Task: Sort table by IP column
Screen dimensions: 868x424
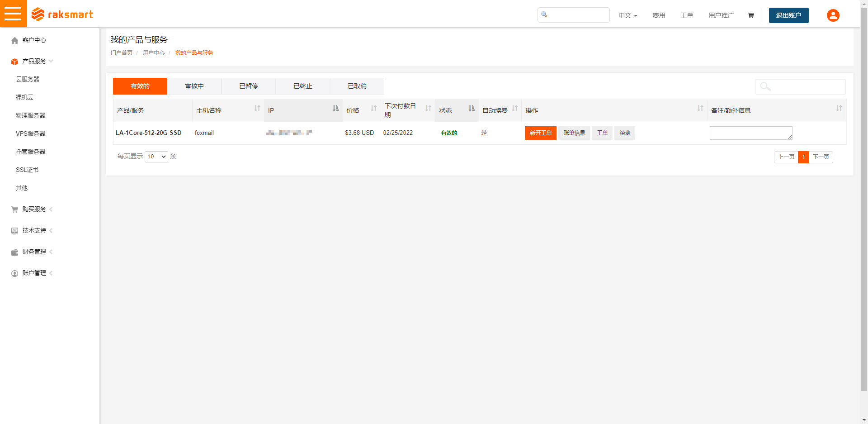Action: (x=335, y=109)
